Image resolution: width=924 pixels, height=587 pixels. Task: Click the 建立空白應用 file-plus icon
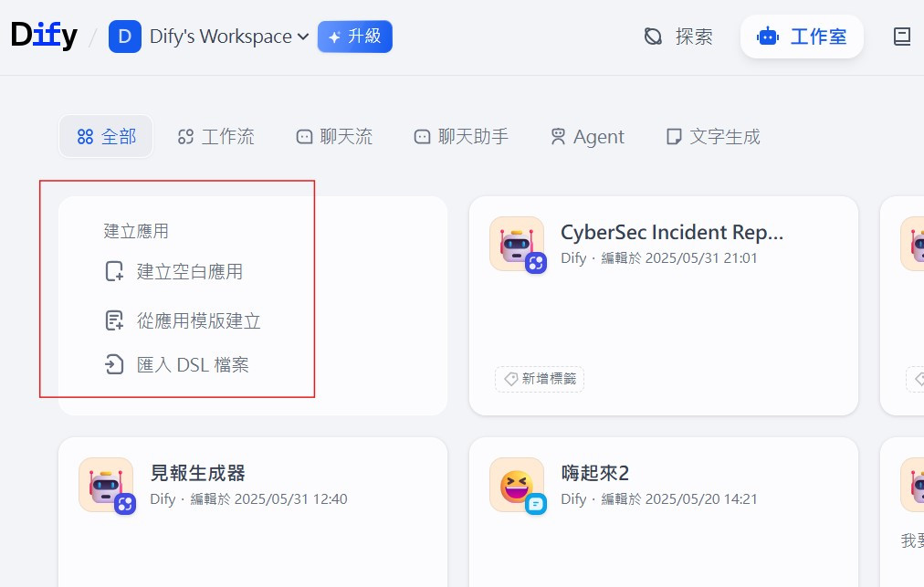(114, 272)
